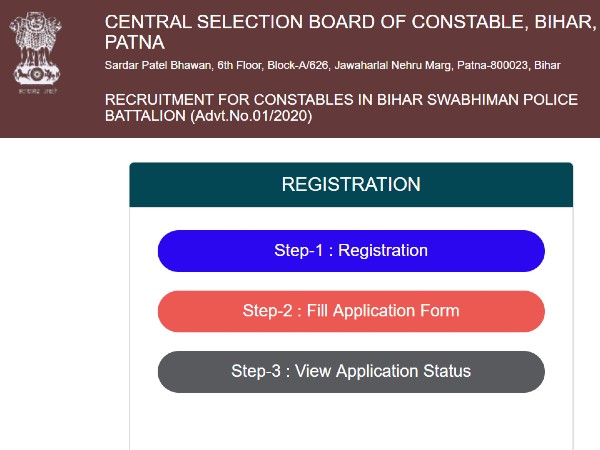Select Step-2 : Fill Application Form

click(351, 311)
